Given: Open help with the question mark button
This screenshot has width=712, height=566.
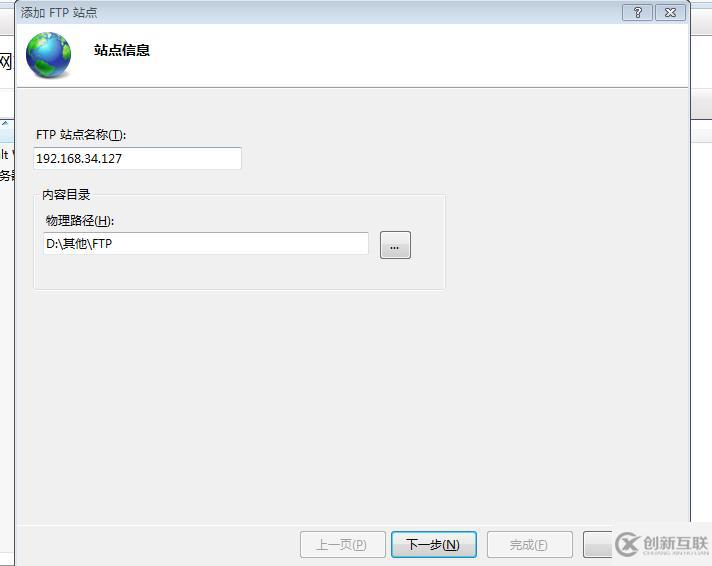Looking at the screenshot, I should (637, 12).
